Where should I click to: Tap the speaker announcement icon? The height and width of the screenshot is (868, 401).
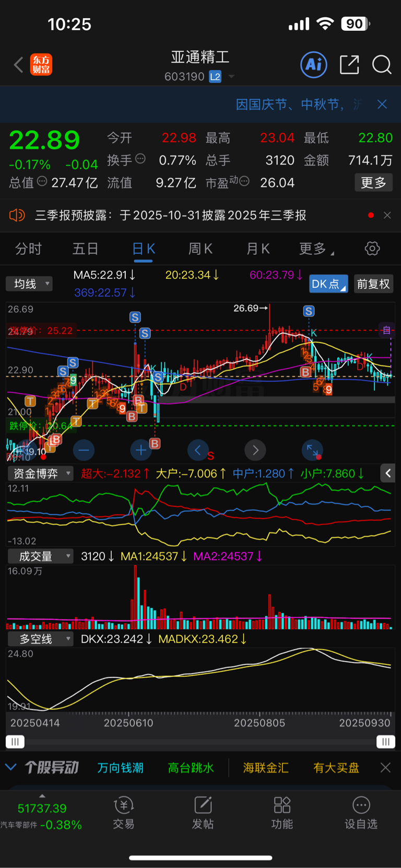pos(17,215)
